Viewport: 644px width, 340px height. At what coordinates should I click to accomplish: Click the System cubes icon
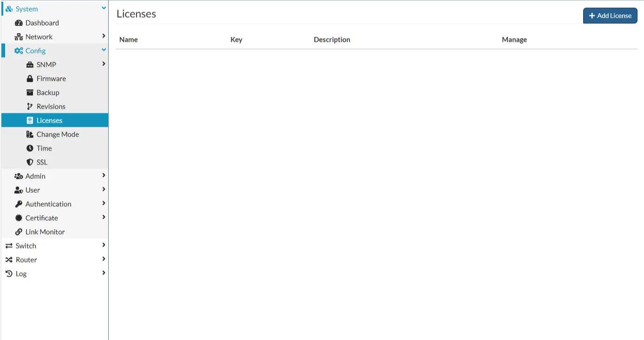click(9, 9)
